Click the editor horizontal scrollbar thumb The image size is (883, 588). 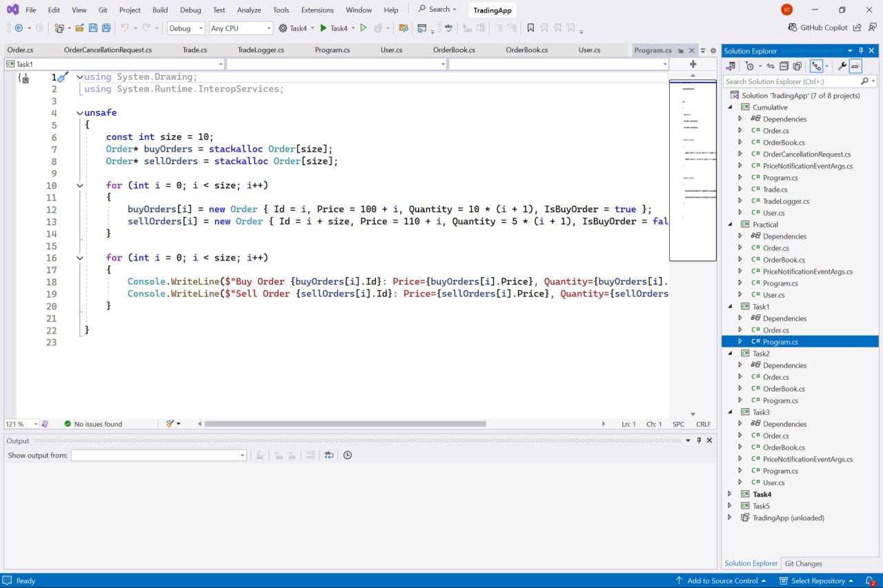coord(345,424)
